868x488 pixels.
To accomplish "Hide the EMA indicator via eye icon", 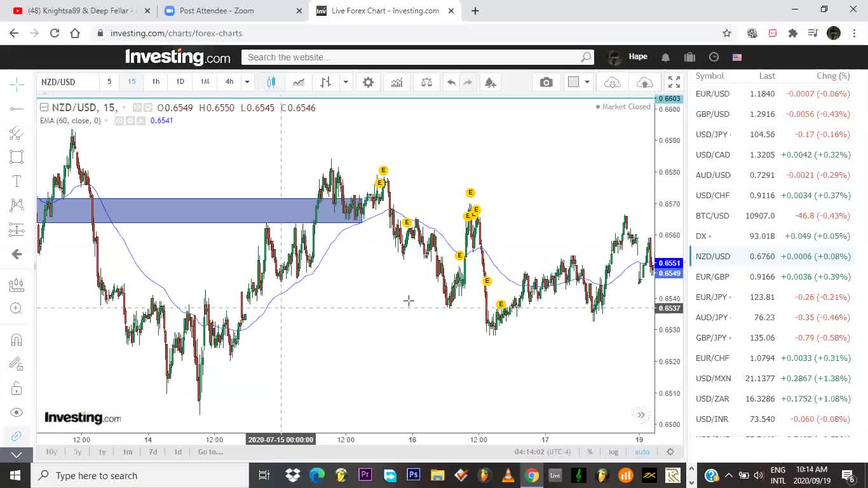I will pyautogui.click(x=119, y=121).
